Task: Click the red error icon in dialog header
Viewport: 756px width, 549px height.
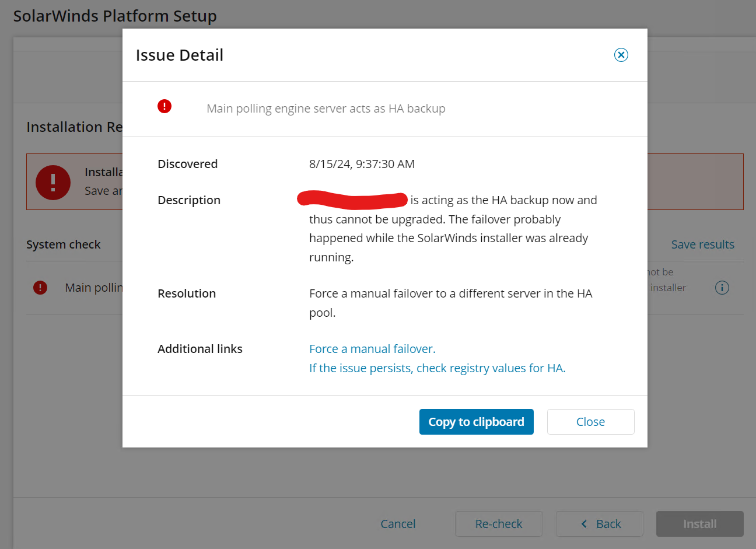Action: (164, 106)
